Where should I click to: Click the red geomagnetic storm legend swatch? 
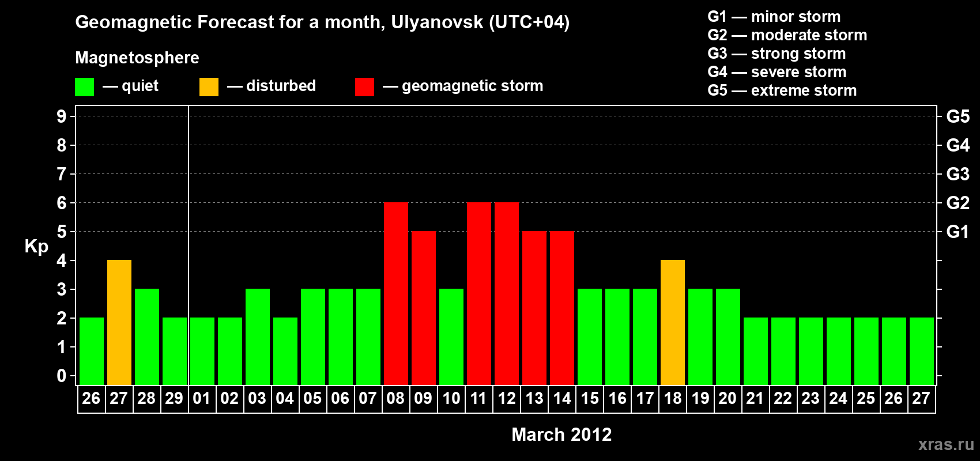[x=364, y=87]
